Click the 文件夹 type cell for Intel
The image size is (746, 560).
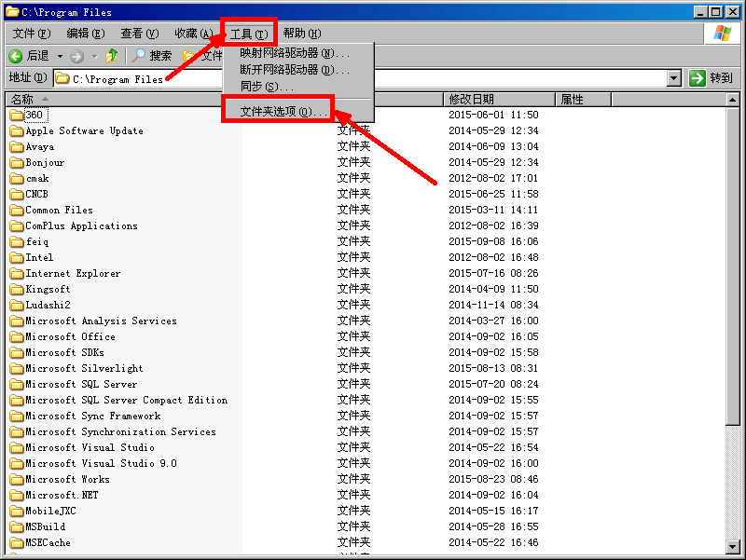(354, 257)
